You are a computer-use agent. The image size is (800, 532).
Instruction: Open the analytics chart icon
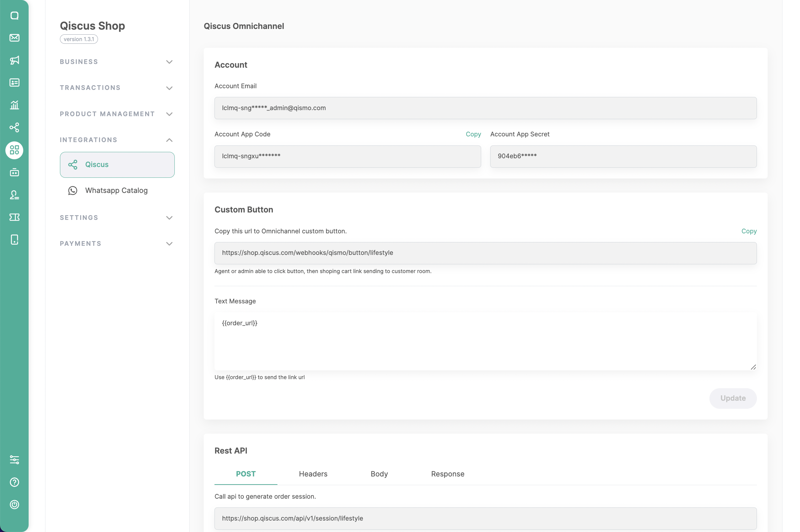point(14,105)
